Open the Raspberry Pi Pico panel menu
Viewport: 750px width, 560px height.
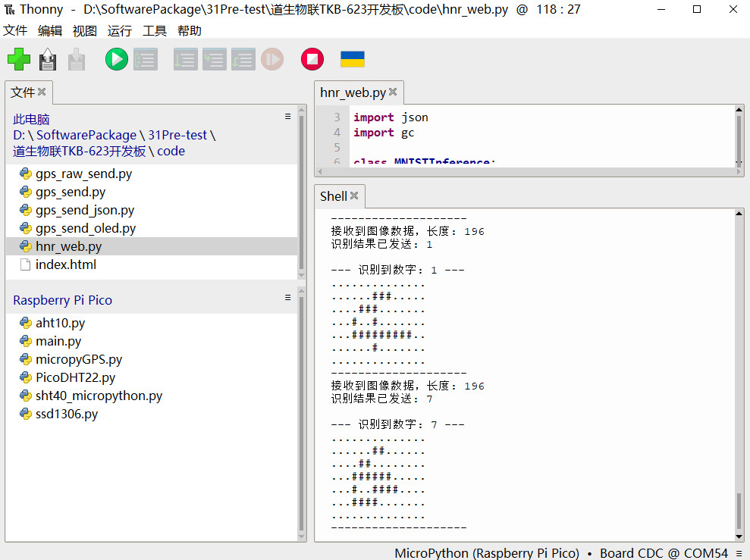pos(287,298)
